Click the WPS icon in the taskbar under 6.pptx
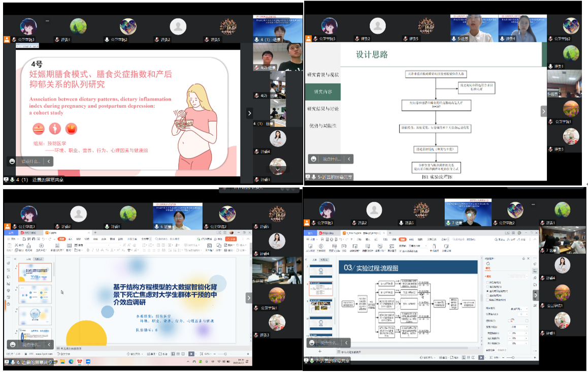The height and width of the screenshot is (372, 588). pyautogui.click(x=80, y=362)
